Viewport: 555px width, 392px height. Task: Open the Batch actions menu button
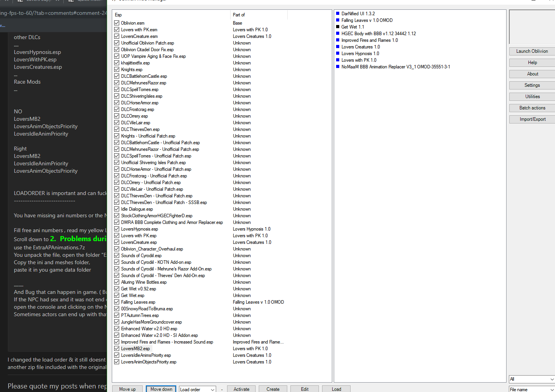tap(532, 108)
